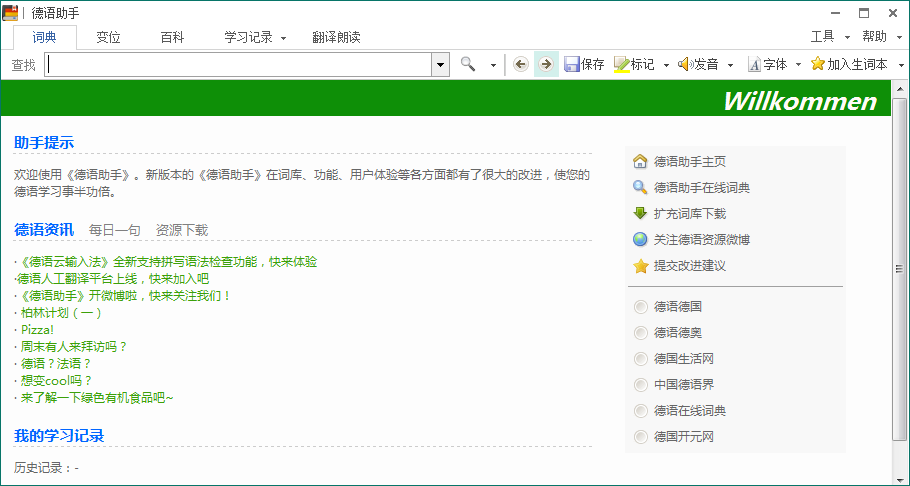The width and height of the screenshot is (910, 486).
Task: Click the vertical scrollbar on the right
Action: click(x=899, y=270)
